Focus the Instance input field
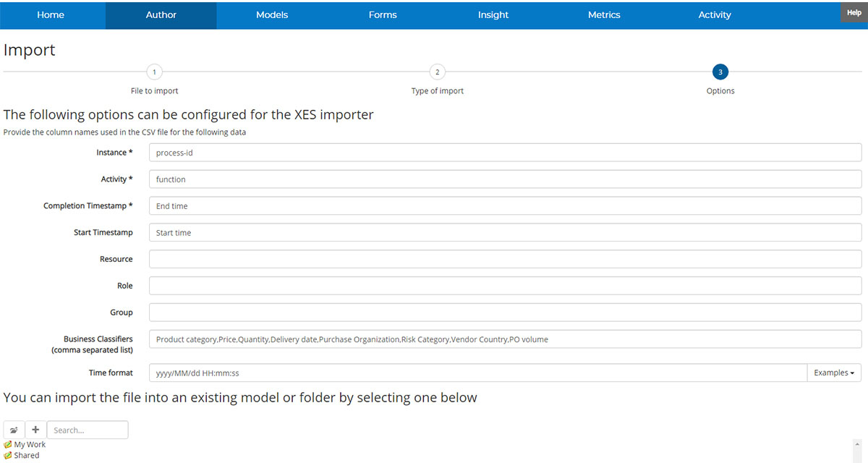Screen dimensions: 868x463 tap(505, 153)
